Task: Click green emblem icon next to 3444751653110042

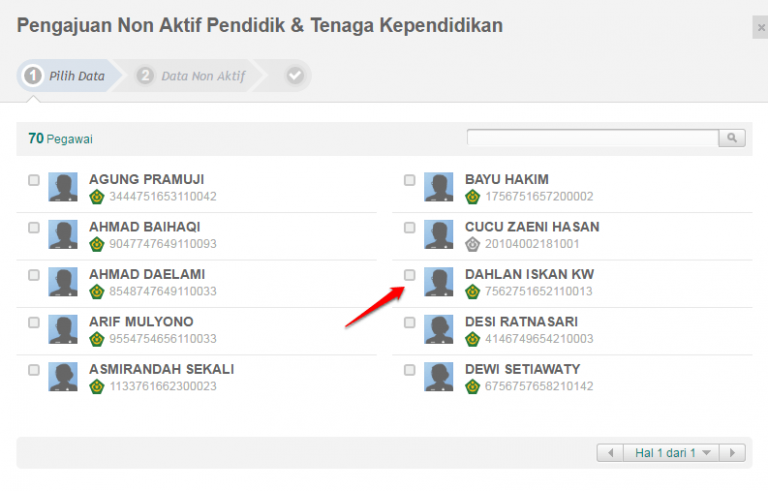Action: (x=97, y=197)
